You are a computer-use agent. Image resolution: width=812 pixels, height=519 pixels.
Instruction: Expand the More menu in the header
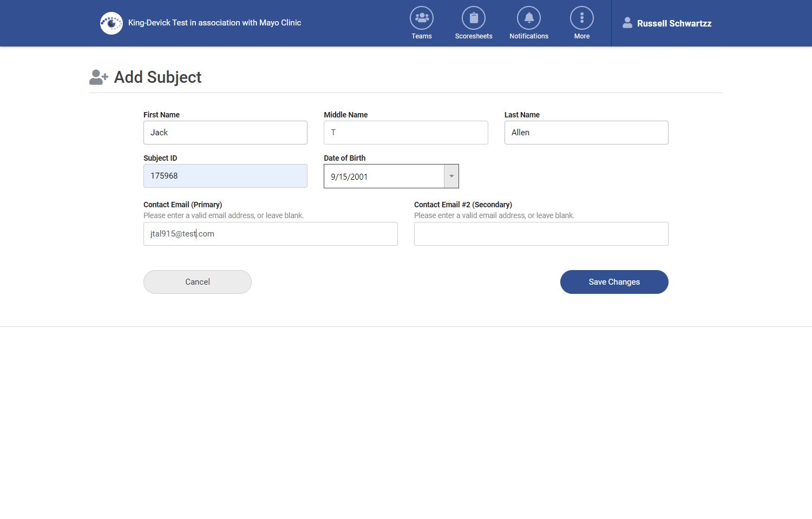click(581, 18)
